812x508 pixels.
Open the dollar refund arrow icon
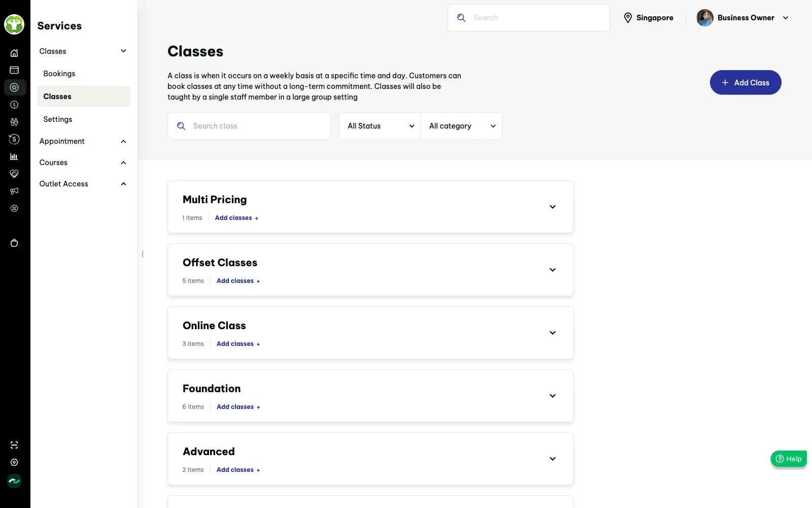pyautogui.click(x=14, y=139)
